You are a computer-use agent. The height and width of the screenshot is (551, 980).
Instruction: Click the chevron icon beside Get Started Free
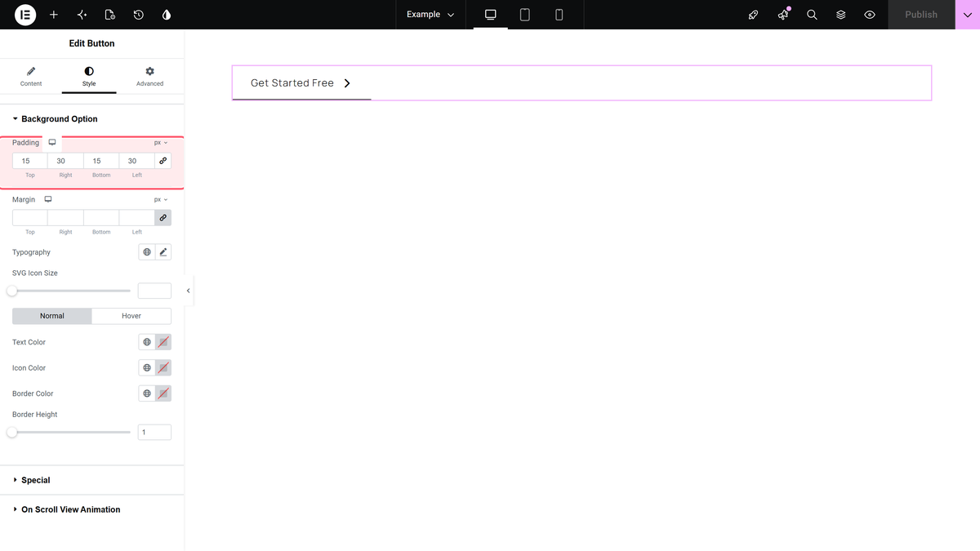(x=347, y=83)
